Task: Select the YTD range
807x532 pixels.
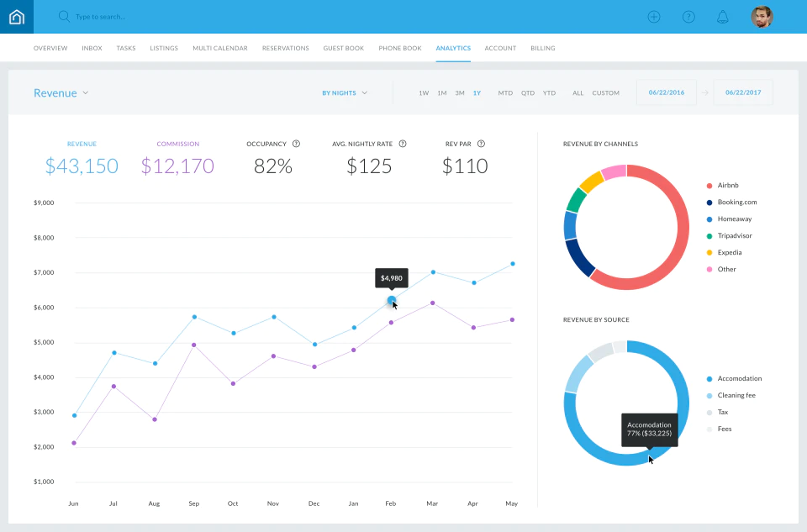Action: 549,93
